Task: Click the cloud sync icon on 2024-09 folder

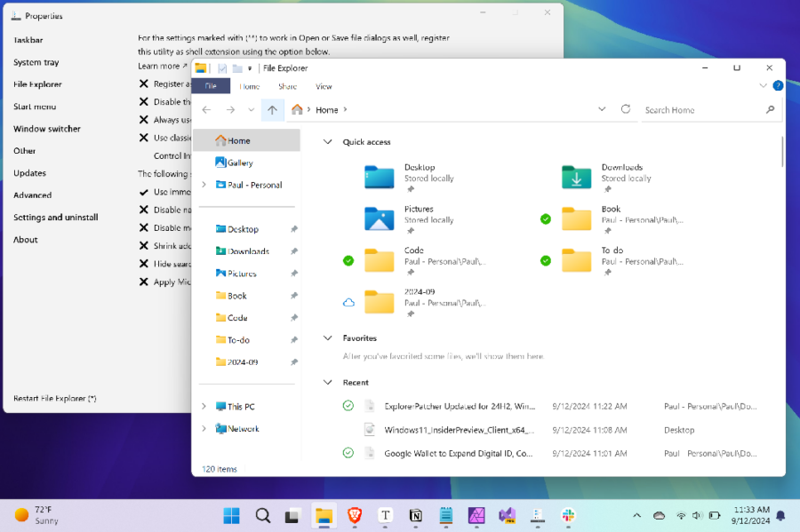Action: coord(349,301)
